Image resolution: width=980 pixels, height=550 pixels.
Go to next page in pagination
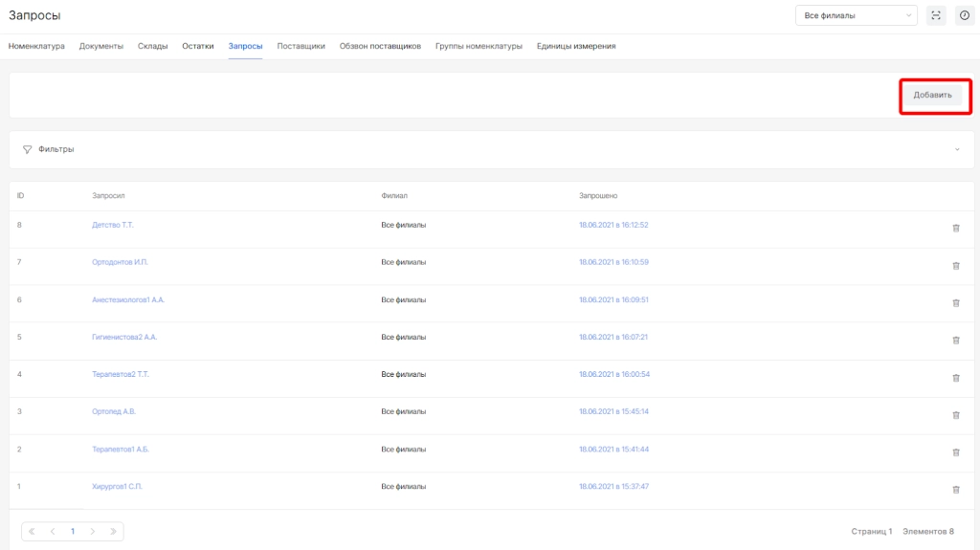[x=93, y=531]
